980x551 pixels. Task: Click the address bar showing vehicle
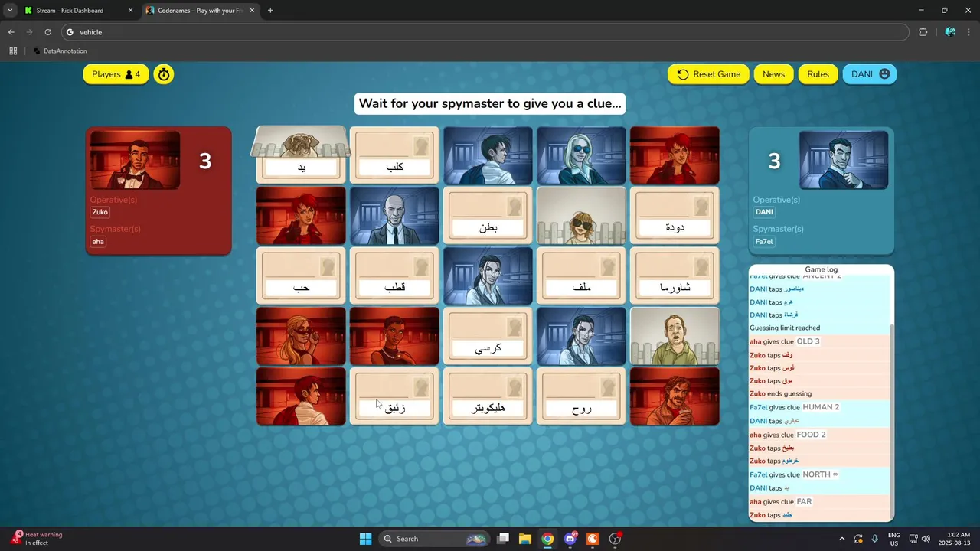[x=485, y=32]
